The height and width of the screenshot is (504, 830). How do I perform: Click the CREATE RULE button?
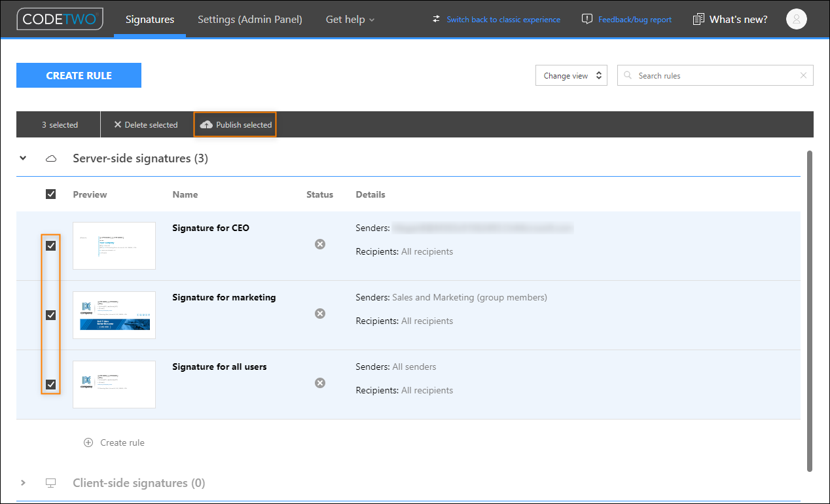79,75
